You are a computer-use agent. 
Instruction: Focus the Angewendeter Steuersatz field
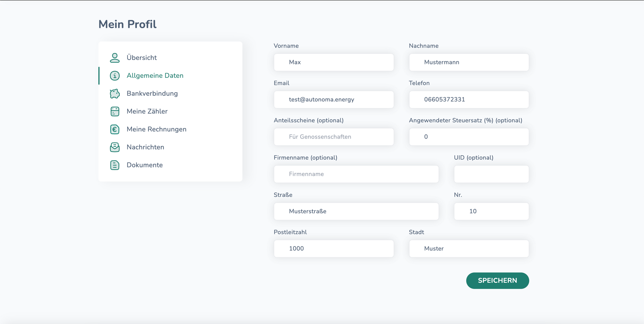point(469,137)
